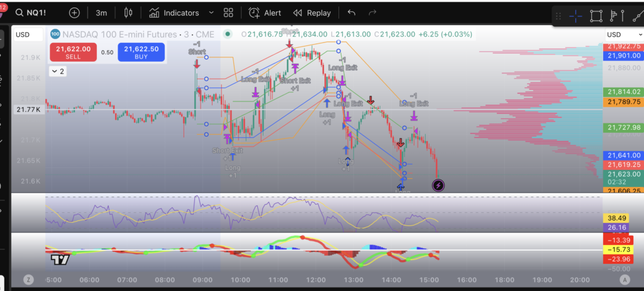Image resolution: width=644 pixels, height=291 pixels.
Task: Select the crosshair cursor tool
Action: (x=575, y=16)
